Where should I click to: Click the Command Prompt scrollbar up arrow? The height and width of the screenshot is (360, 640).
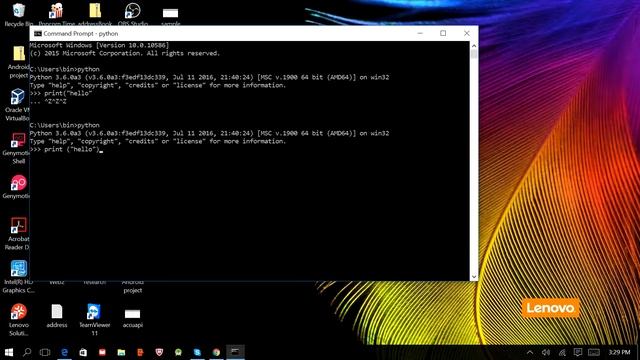473,45
